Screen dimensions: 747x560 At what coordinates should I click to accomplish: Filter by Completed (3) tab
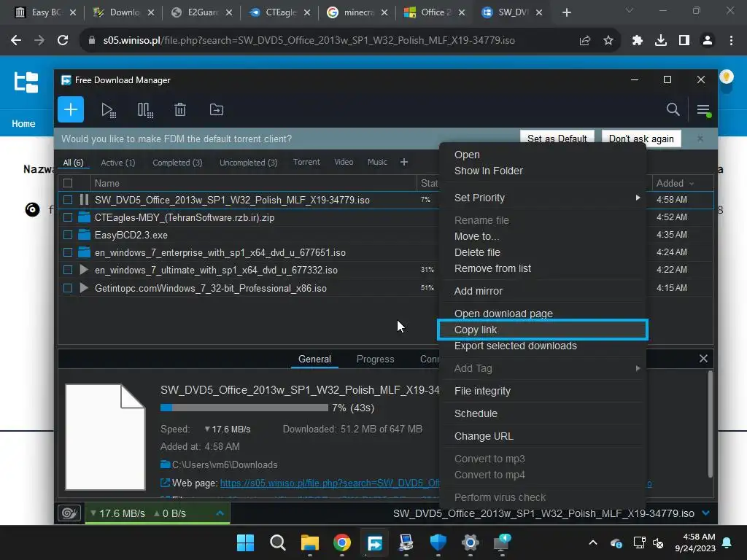tap(177, 163)
